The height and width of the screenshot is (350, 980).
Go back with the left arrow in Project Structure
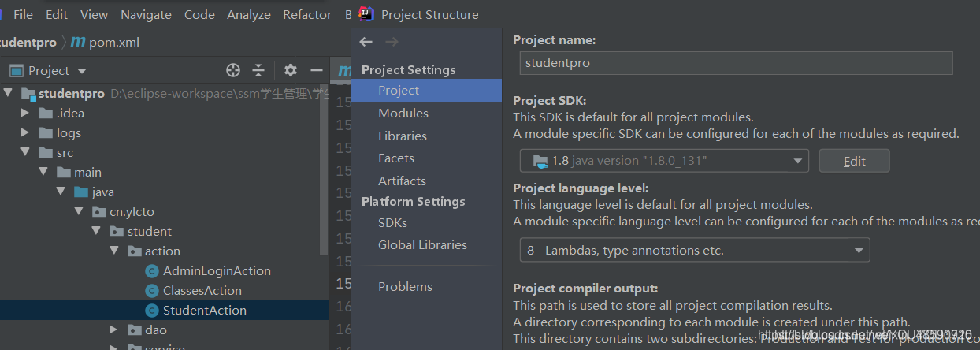366,42
